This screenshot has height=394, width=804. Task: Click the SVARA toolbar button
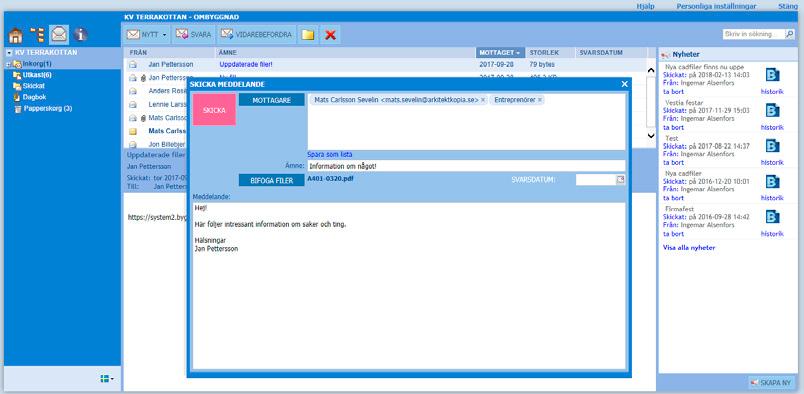193,35
